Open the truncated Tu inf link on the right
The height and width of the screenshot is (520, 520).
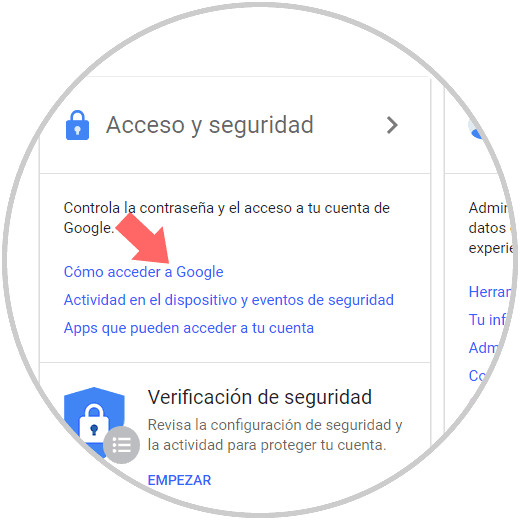point(487,320)
